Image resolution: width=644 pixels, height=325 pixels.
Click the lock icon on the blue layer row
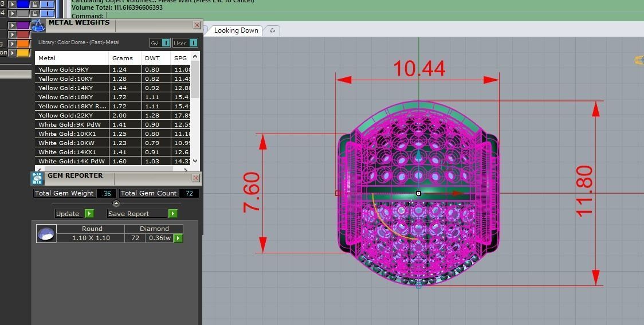pos(34,4)
